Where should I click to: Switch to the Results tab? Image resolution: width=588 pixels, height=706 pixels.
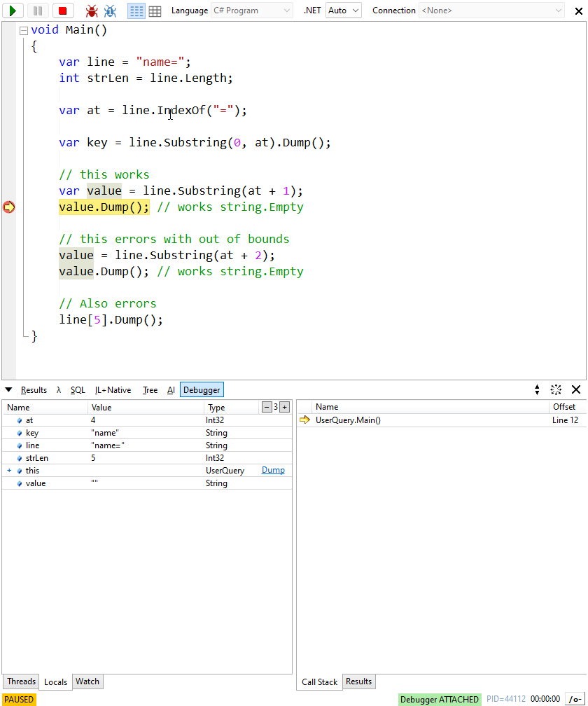[34, 390]
